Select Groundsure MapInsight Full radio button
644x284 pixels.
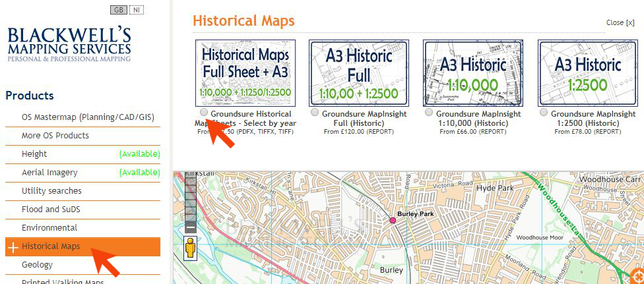[x=315, y=113]
